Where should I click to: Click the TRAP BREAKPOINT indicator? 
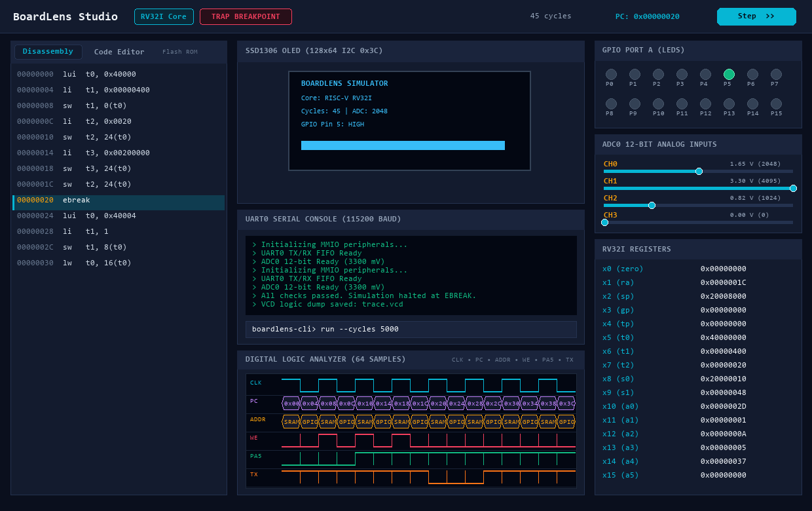(x=246, y=16)
